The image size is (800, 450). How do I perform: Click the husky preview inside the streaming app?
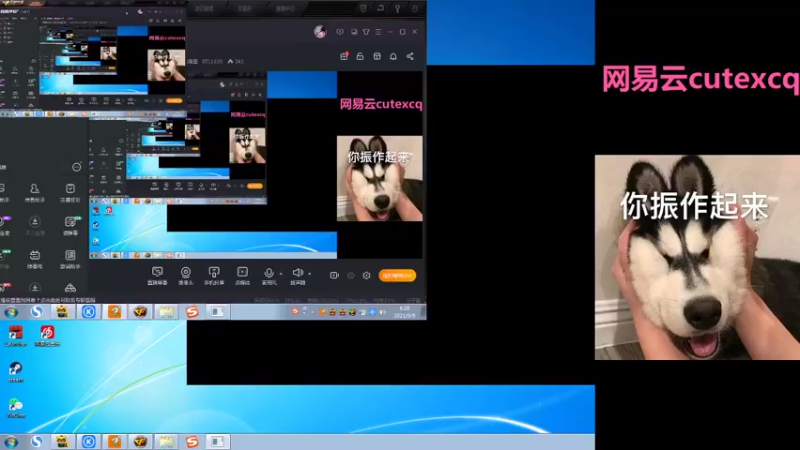pos(380,178)
